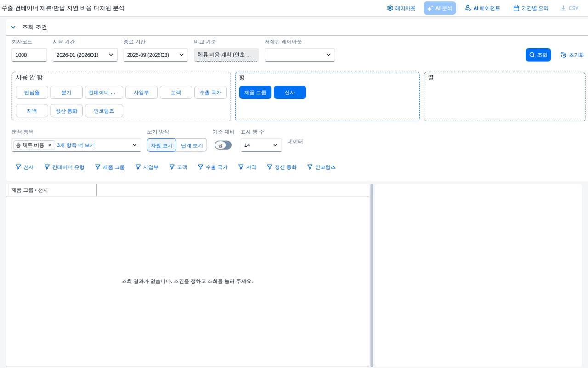The height and width of the screenshot is (368, 588).
Task: Open the 컨테이너 유형 filter
Action: click(64, 167)
